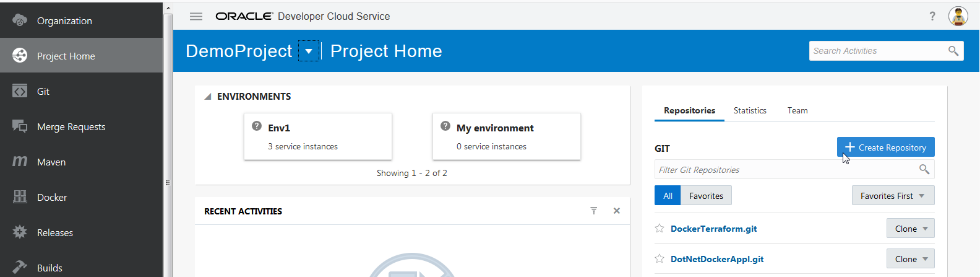Close the Recent Activities panel
The image size is (980, 277).
click(x=617, y=211)
